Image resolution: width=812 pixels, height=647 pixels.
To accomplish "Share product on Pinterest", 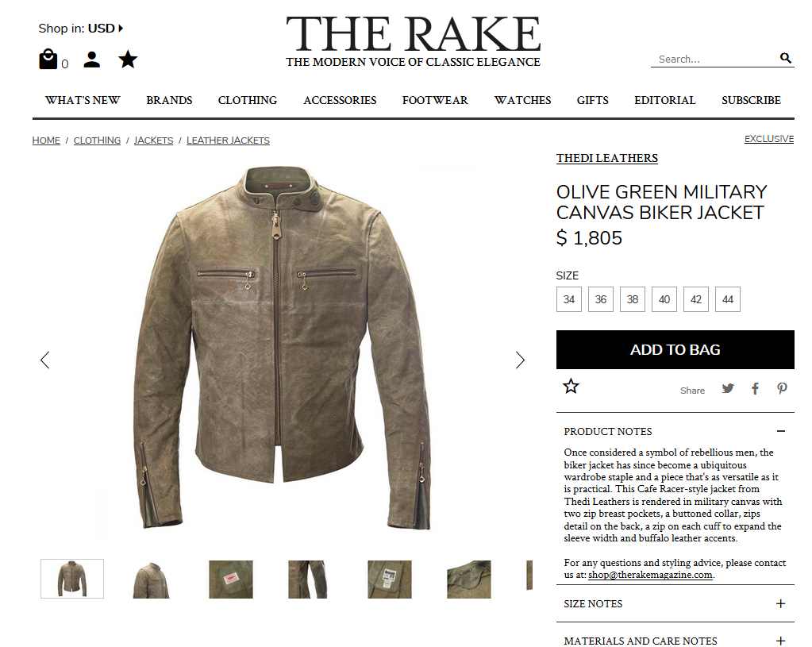I will point(782,388).
